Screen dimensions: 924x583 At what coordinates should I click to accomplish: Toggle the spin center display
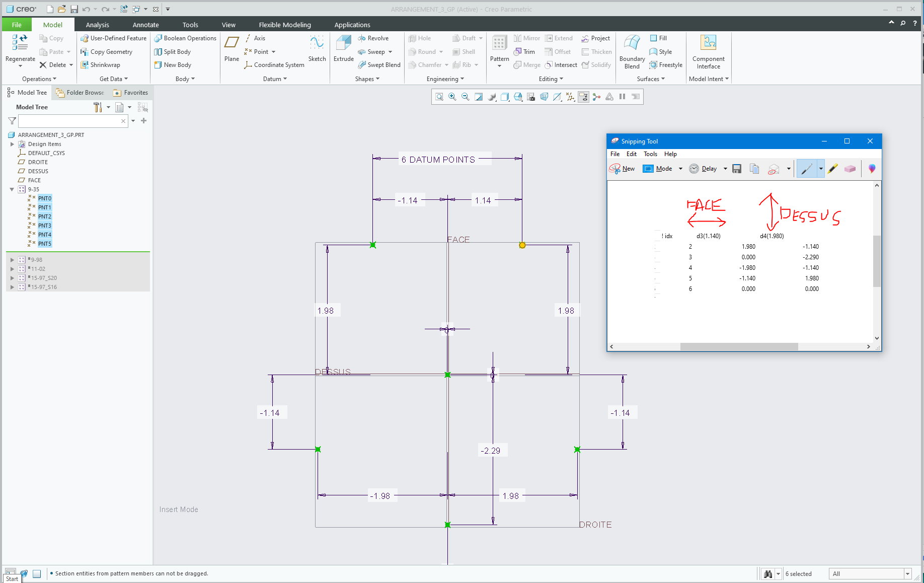[596, 96]
